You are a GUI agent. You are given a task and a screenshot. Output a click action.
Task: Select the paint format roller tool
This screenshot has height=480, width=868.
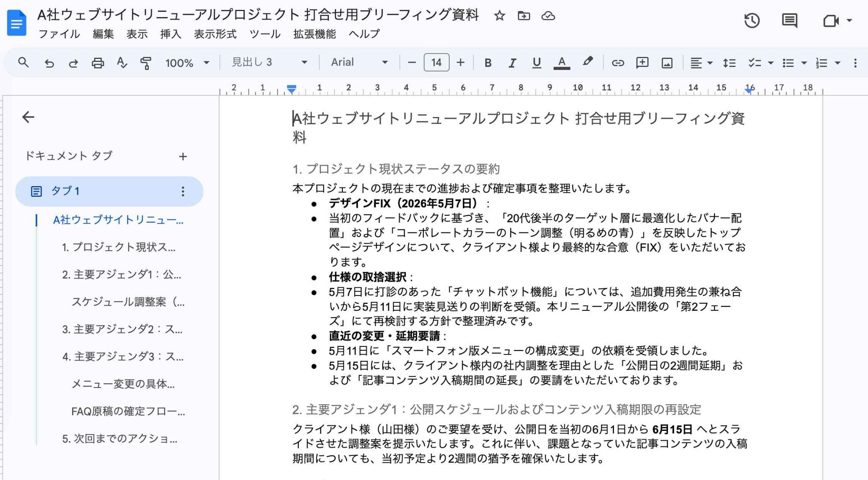tap(146, 63)
